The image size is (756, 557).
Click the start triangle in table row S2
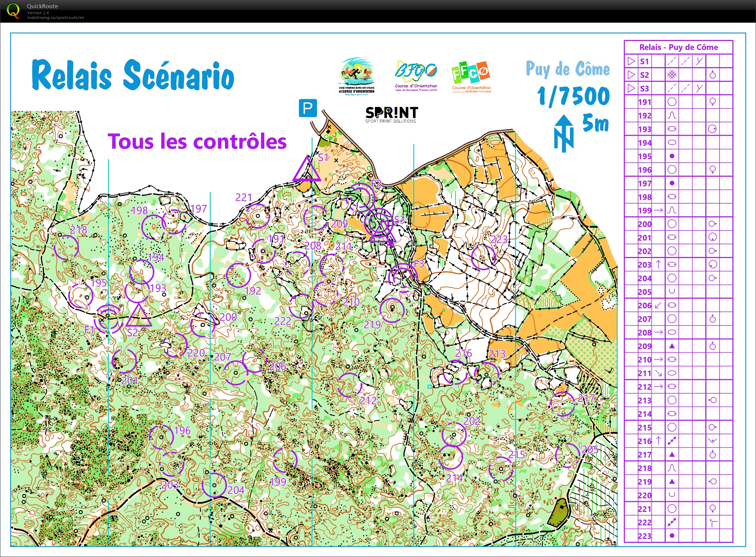(631, 75)
